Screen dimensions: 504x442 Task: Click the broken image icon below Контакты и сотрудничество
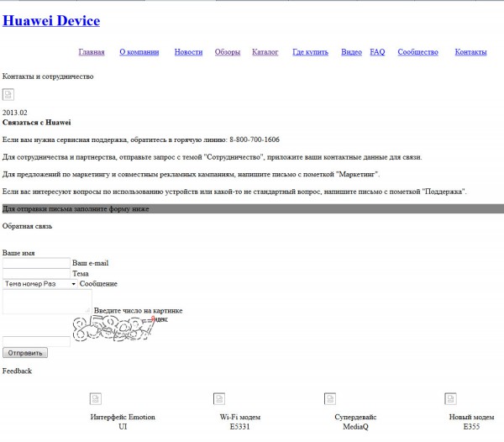tap(8, 94)
